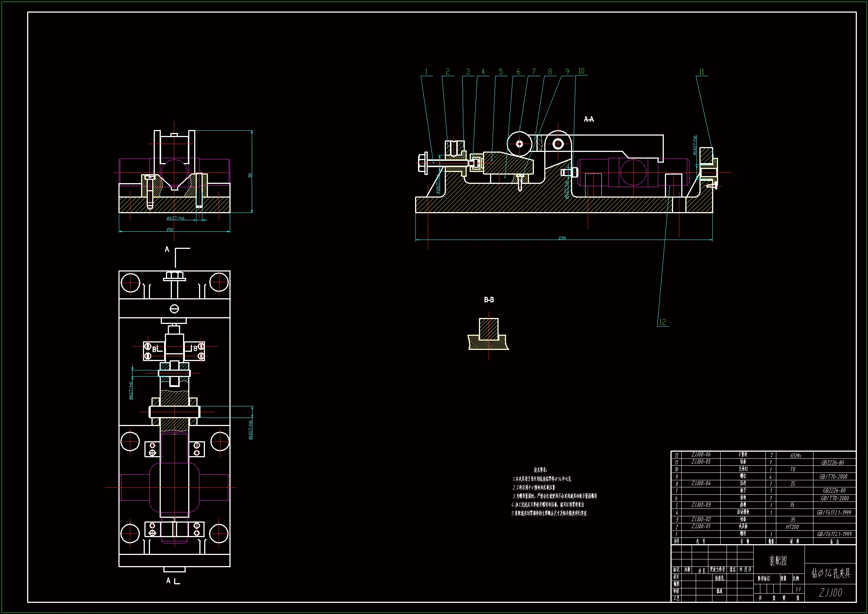This screenshot has height=614, width=868.
Task: Click the 1:1 scale cell
Action: [798, 589]
